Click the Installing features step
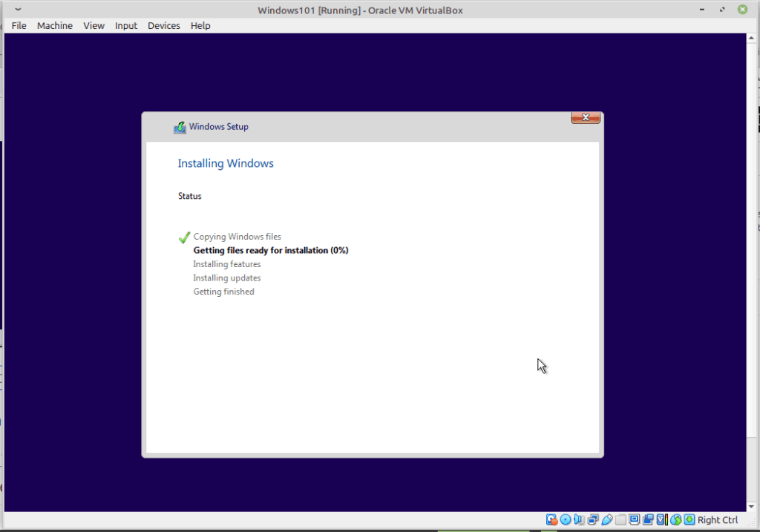 [x=227, y=264]
